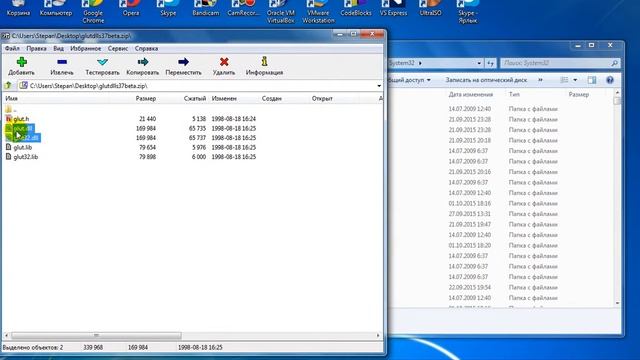Sort by Размер column in 7-Zip

pyautogui.click(x=146, y=98)
